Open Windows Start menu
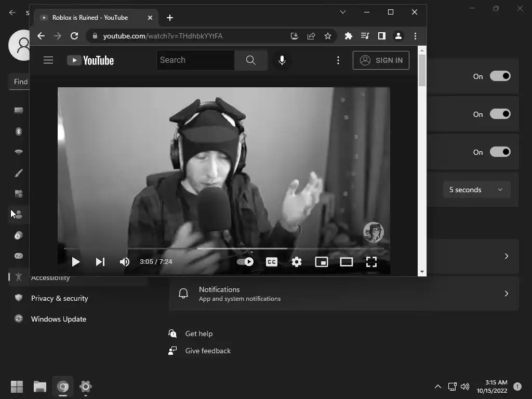Screen dimensions: 532x399 17,387
